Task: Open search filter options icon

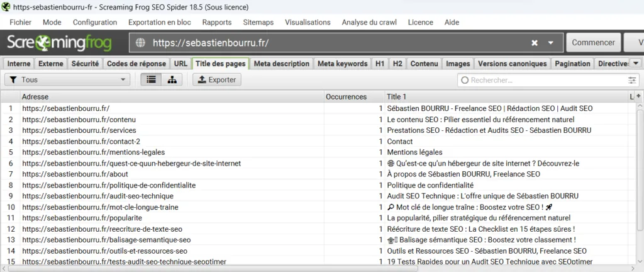Action: click(x=632, y=80)
